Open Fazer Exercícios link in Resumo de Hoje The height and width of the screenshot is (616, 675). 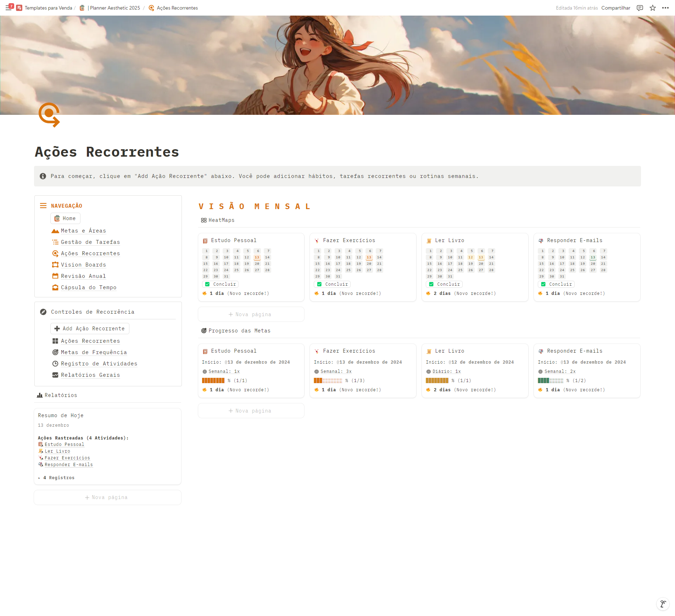[x=67, y=458]
